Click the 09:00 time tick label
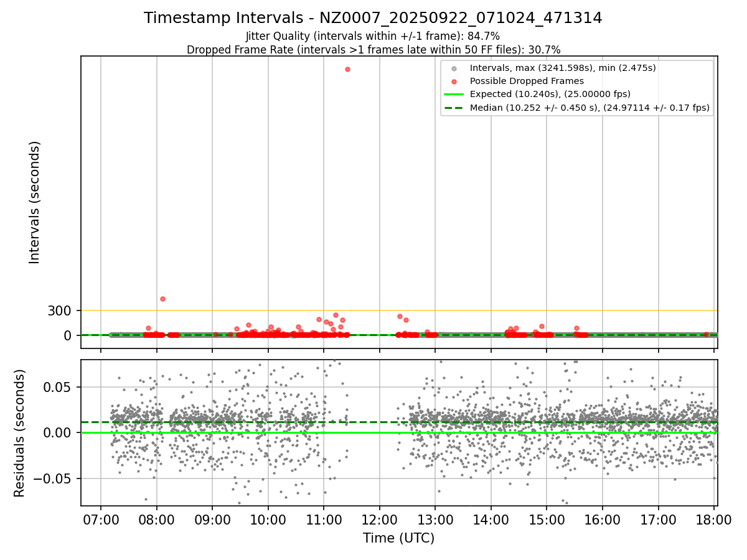The height and width of the screenshot is (560, 747). point(212,520)
